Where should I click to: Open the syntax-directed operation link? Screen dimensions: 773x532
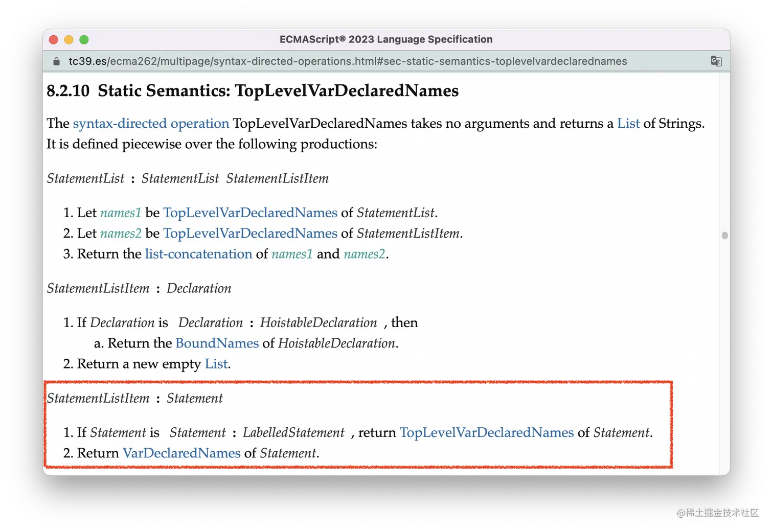(151, 124)
